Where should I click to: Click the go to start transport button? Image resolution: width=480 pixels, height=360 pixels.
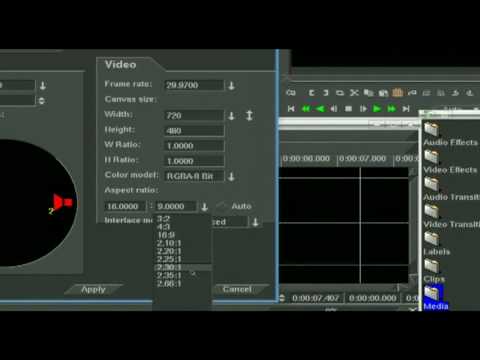click(x=291, y=109)
